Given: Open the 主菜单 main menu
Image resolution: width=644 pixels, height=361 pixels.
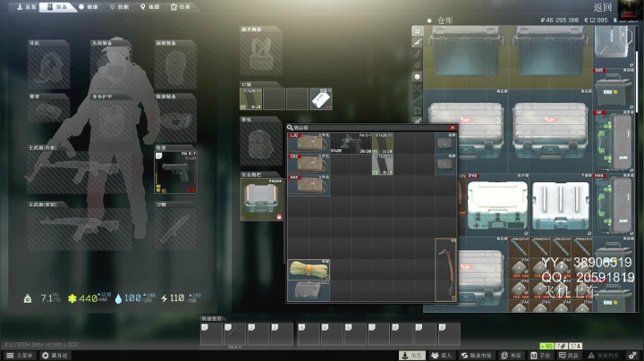Looking at the screenshot, I should [x=20, y=356].
